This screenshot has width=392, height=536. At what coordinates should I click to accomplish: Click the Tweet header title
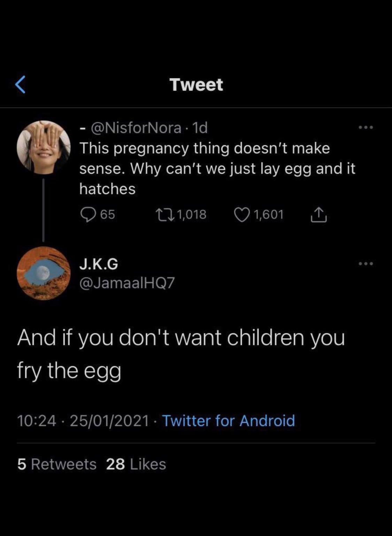[196, 85]
